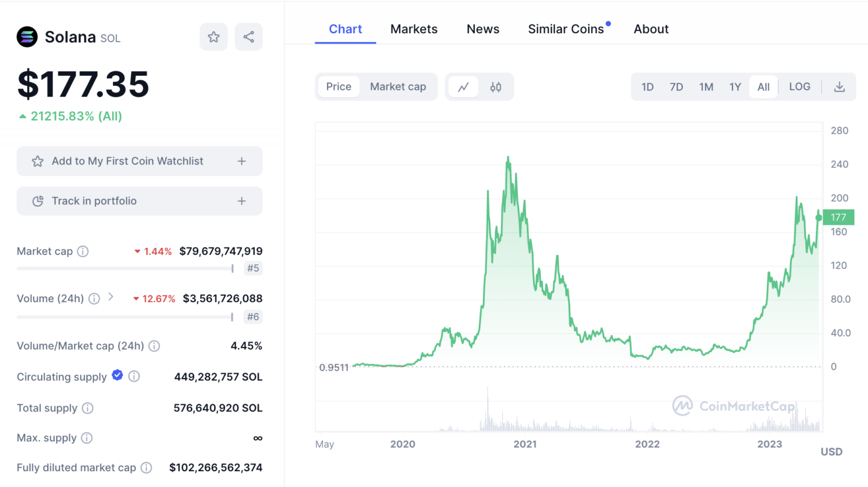Click the green 177 price marker on chart
This screenshot has width=868, height=487.
[839, 217]
